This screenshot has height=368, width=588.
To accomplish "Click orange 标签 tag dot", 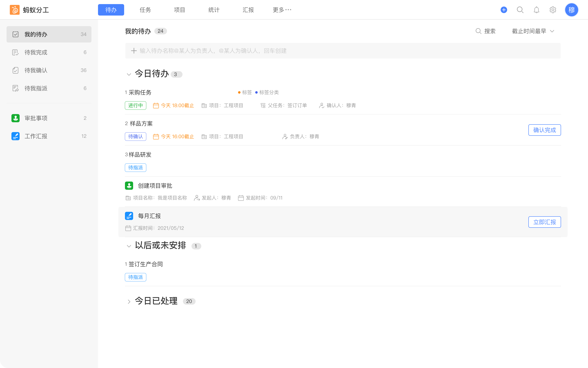I will coord(239,92).
